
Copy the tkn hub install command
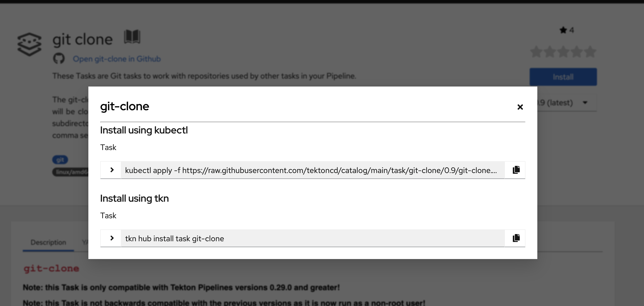point(516,238)
